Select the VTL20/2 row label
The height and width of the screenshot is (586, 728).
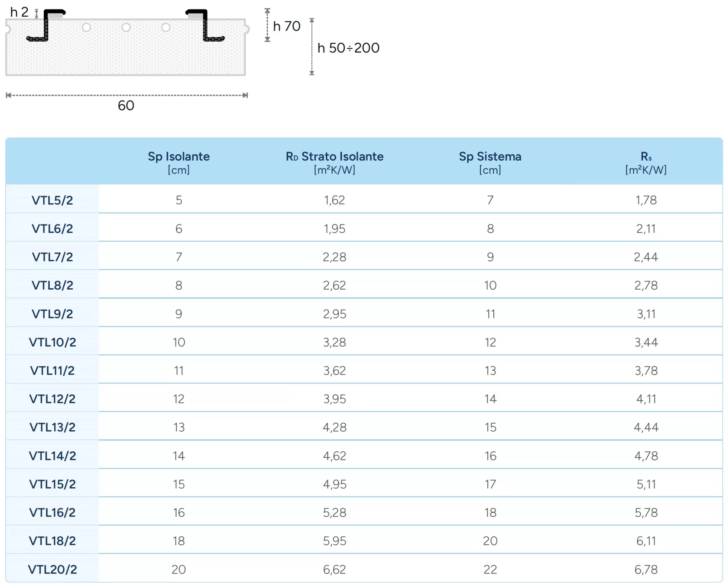point(52,569)
